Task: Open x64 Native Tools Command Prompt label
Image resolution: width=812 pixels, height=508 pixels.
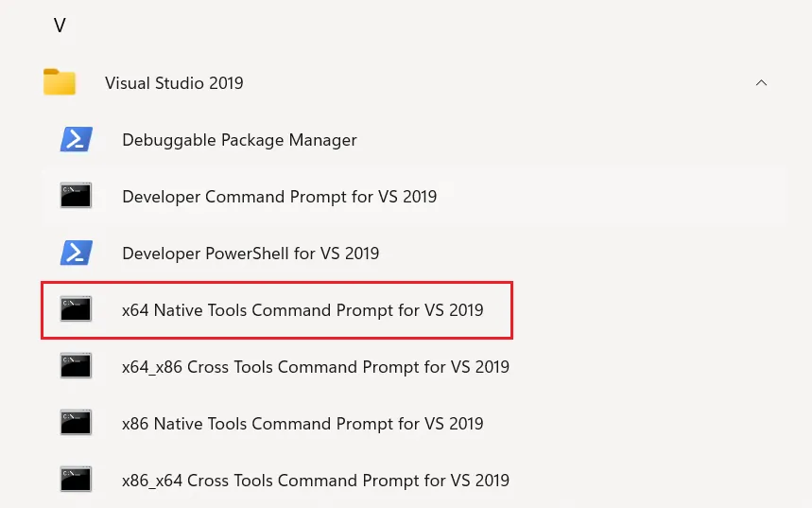Action: pyautogui.click(x=302, y=310)
